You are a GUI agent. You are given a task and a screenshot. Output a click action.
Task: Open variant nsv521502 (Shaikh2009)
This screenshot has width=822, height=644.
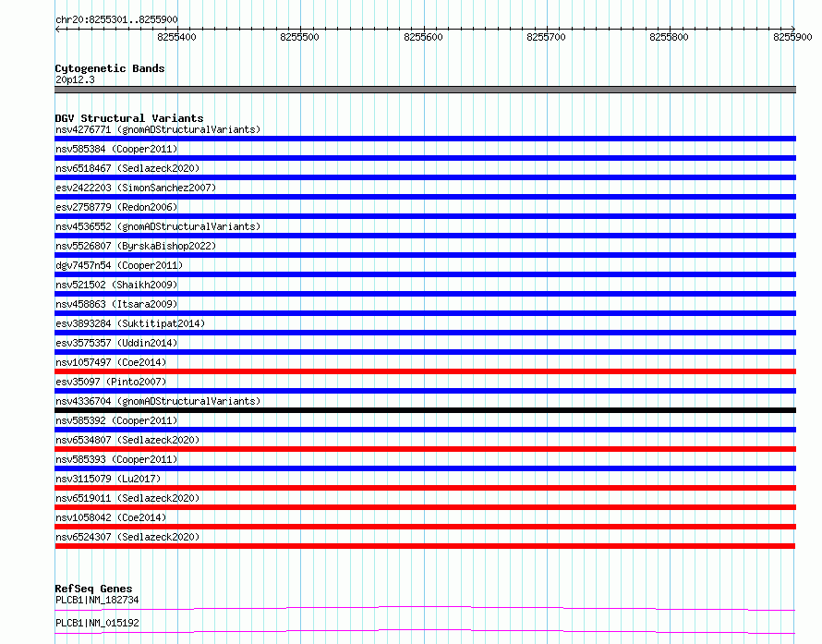coord(116,285)
